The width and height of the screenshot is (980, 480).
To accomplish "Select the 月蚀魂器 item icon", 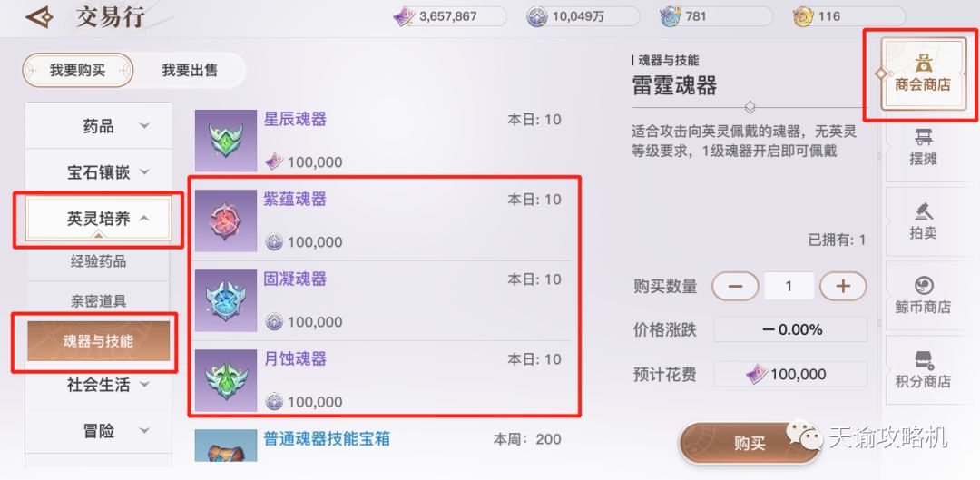I will click(x=226, y=380).
